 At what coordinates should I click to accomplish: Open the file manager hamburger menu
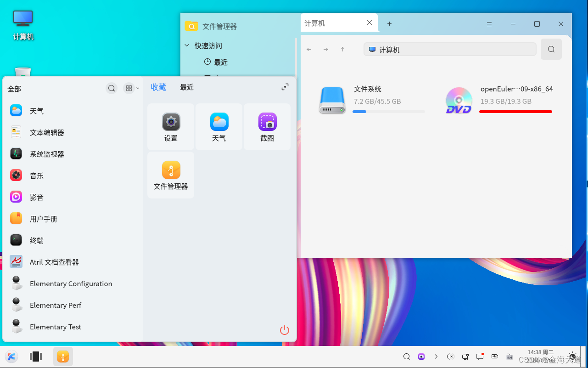(489, 24)
